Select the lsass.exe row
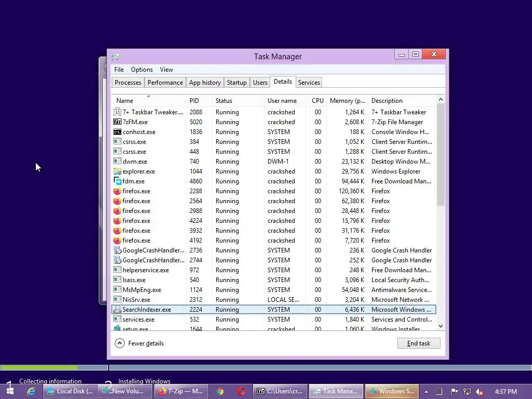Image resolution: width=532 pixels, height=399 pixels. pyautogui.click(x=273, y=280)
